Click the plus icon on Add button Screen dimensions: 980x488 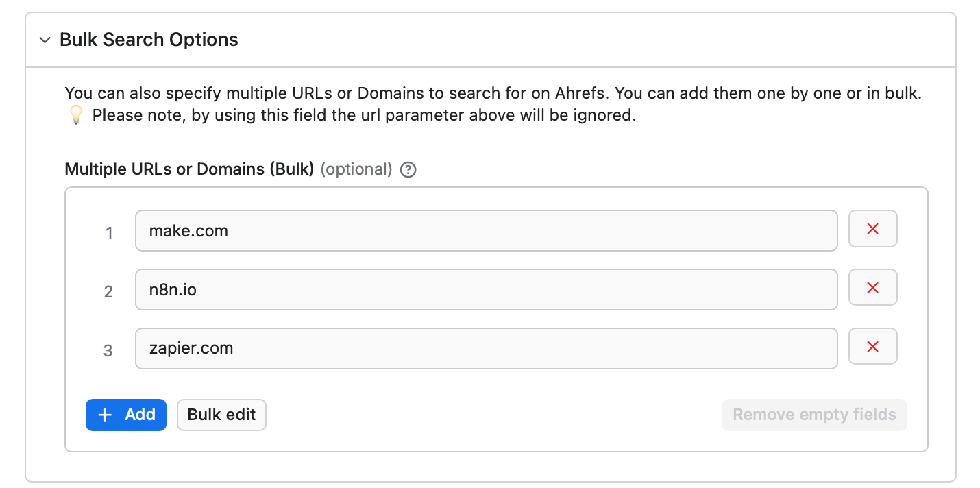105,415
